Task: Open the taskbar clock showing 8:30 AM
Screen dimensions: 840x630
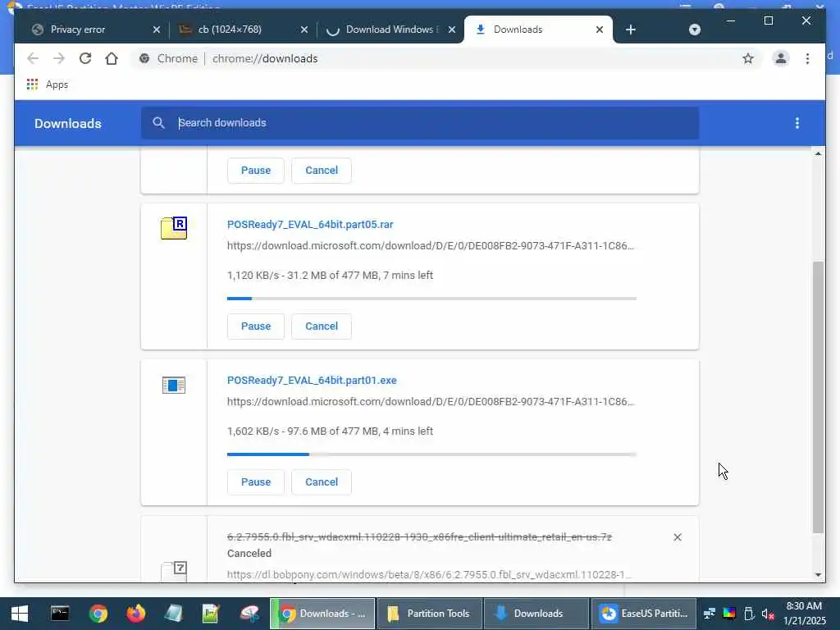Action: coord(804,614)
